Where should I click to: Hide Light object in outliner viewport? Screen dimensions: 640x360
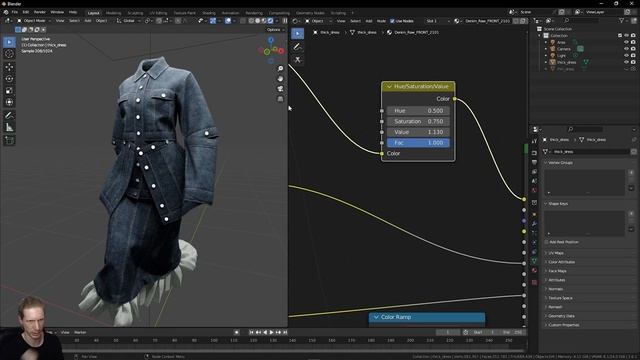coord(626,55)
